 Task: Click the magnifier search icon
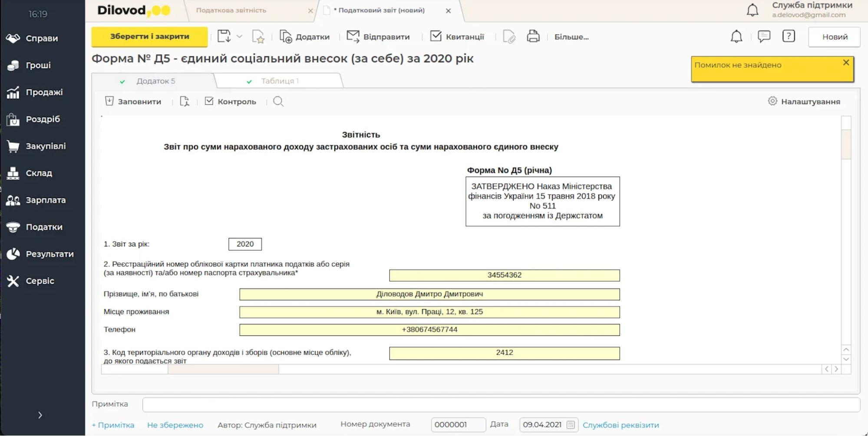[278, 102]
